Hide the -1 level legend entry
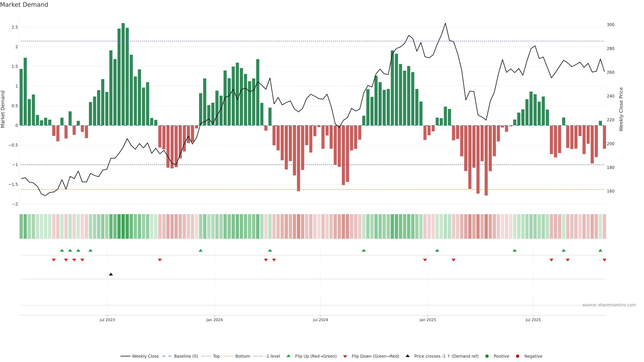The width and height of the screenshot is (644, 362). coord(272,356)
